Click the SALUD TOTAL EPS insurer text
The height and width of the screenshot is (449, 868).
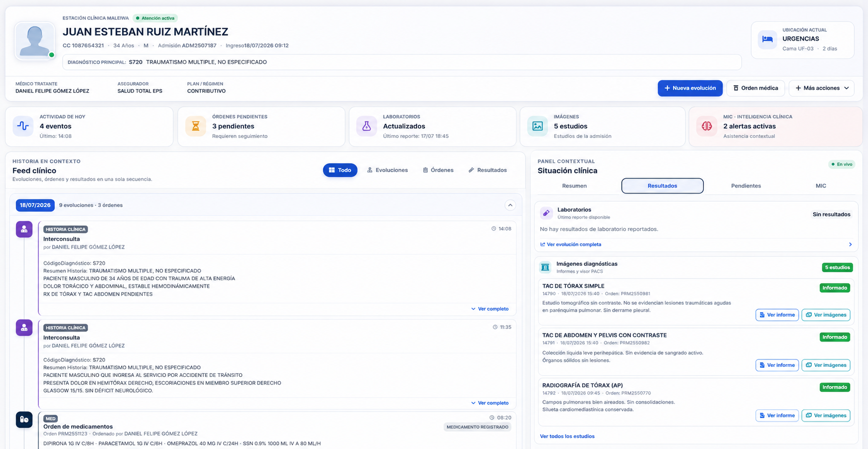click(140, 91)
